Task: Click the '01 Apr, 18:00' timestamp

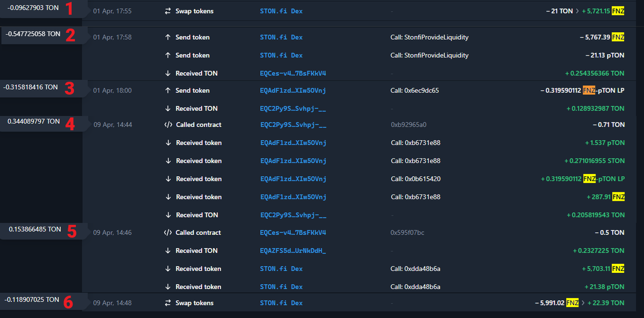Action: tap(112, 90)
